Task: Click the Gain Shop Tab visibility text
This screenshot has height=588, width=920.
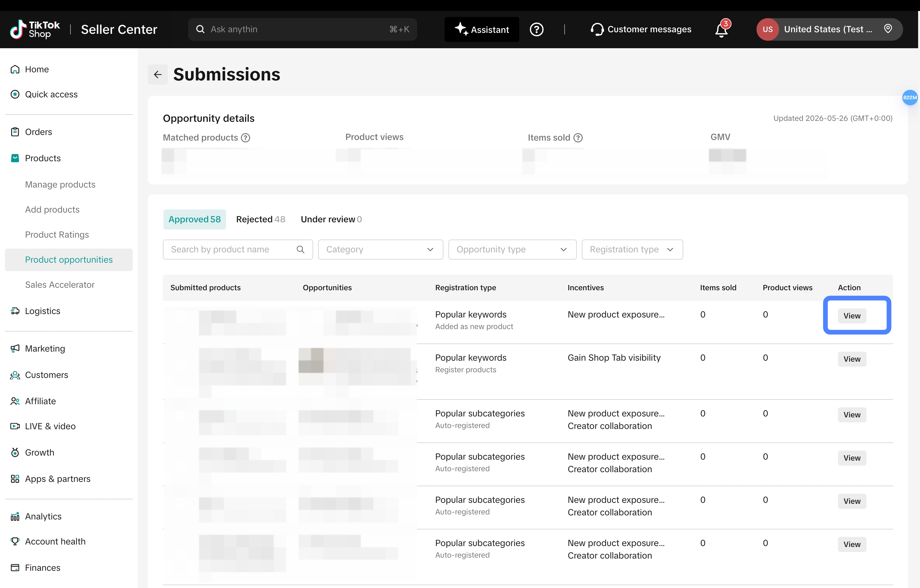Action: [614, 358]
